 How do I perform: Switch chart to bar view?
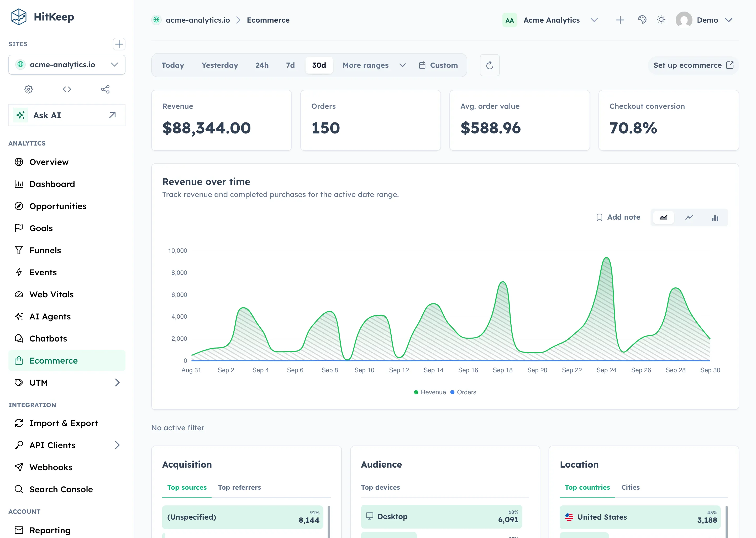(x=715, y=218)
